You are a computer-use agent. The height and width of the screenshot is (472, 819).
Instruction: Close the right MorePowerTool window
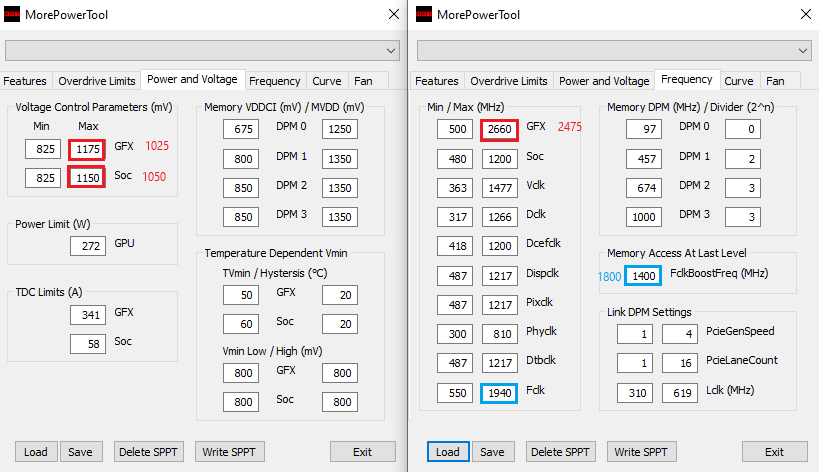(806, 14)
